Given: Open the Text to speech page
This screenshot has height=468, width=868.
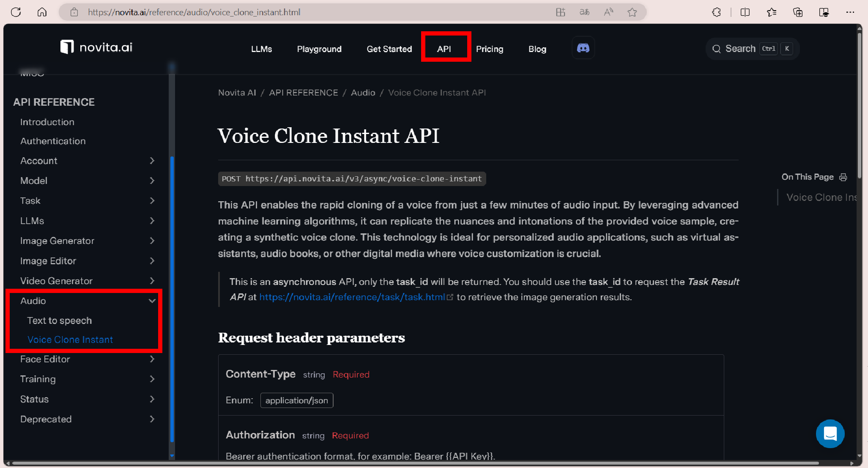Looking at the screenshot, I should pyautogui.click(x=59, y=320).
